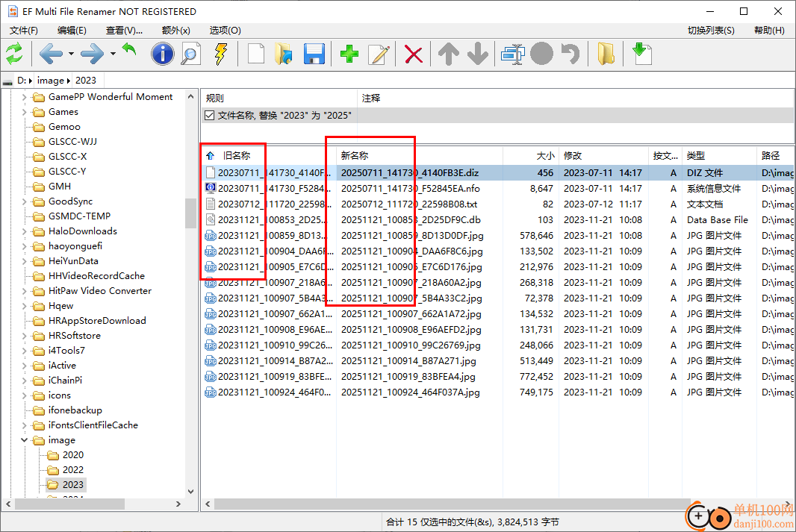796x532 pixels.
Task: Edit rule with the pencil icon
Action: pyautogui.click(x=379, y=54)
